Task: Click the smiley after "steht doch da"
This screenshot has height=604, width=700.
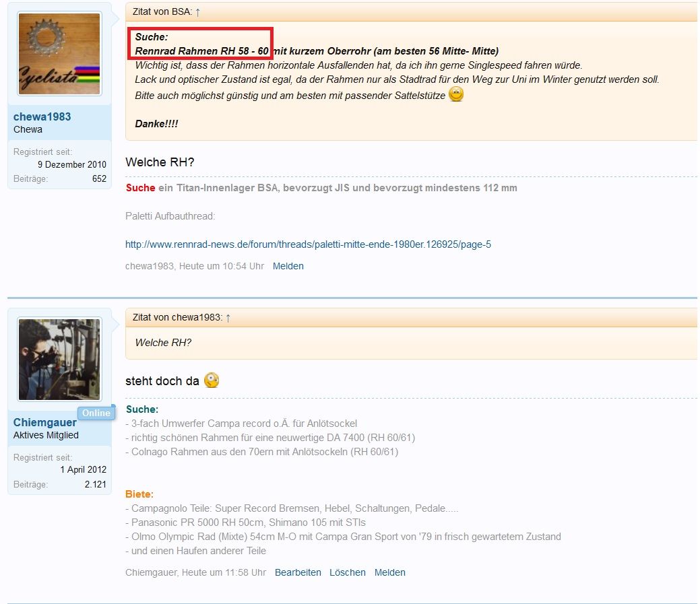Action: (212, 380)
